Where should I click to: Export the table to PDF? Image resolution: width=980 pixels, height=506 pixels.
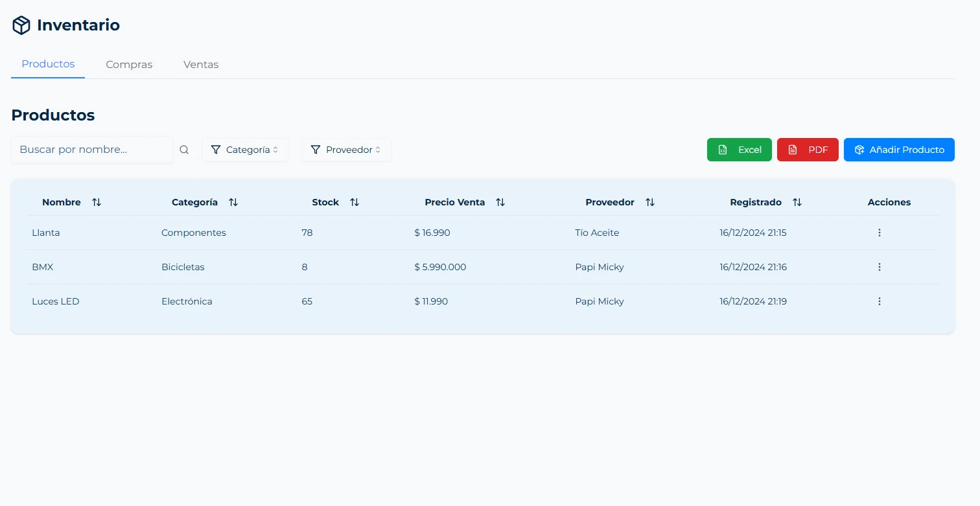coord(808,150)
